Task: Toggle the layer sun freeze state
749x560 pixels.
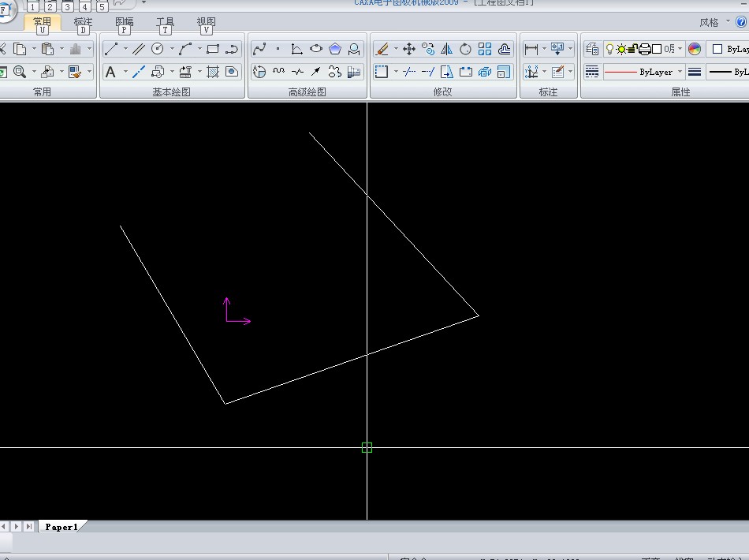Action: 621,49
